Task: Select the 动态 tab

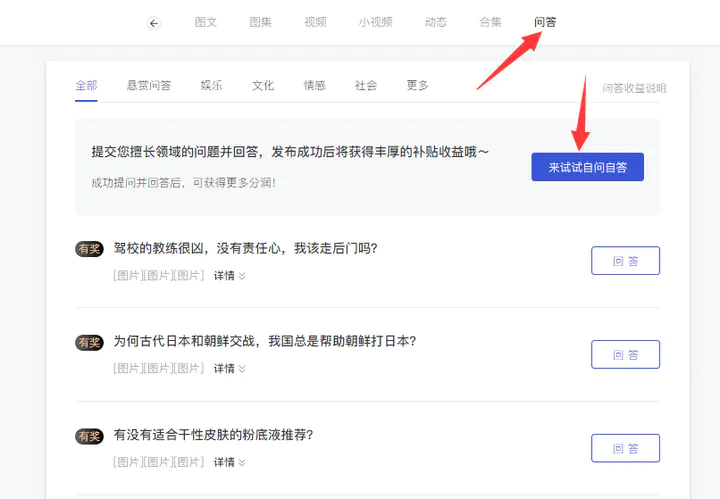Action: coord(435,22)
